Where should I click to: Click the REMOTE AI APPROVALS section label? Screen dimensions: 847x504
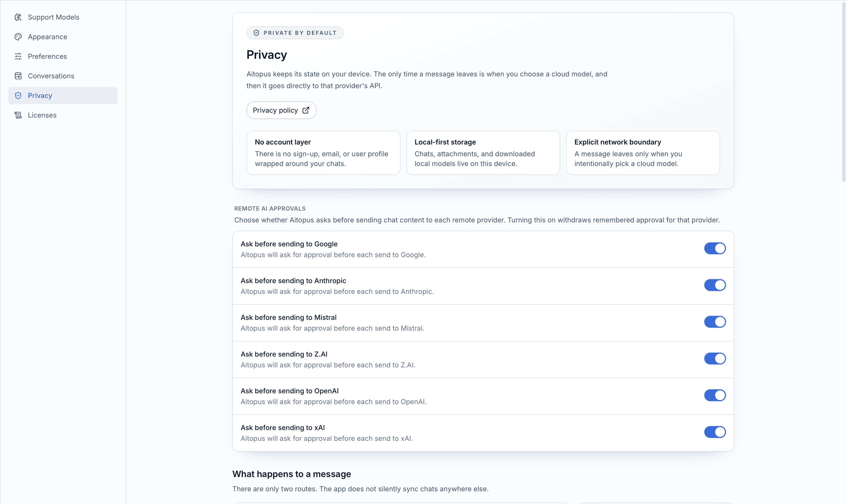(270, 208)
